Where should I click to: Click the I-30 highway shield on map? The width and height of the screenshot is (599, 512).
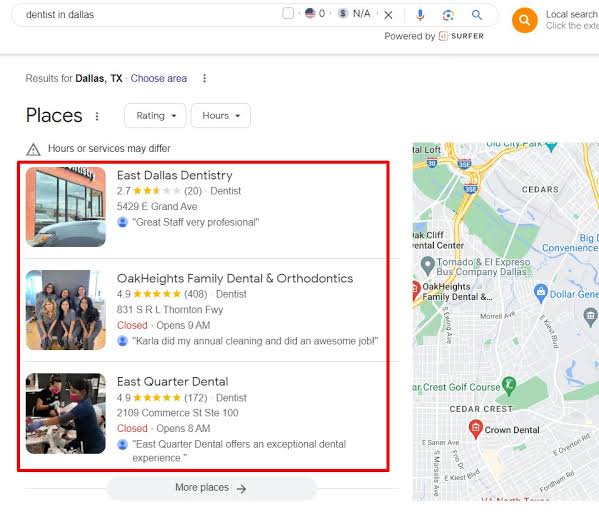click(432, 163)
